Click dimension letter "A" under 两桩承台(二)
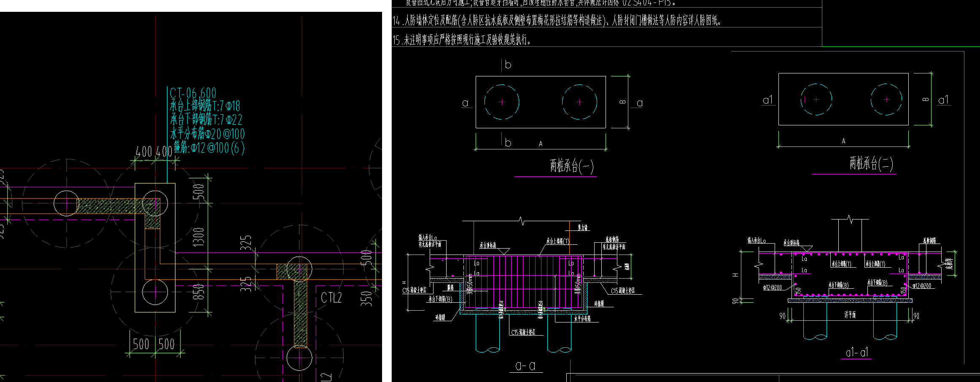This screenshot has width=980, height=382. pos(843,141)
